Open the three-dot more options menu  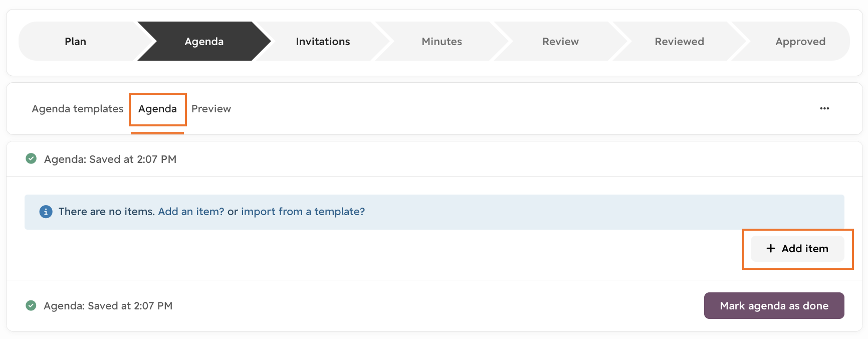point(824,108)
